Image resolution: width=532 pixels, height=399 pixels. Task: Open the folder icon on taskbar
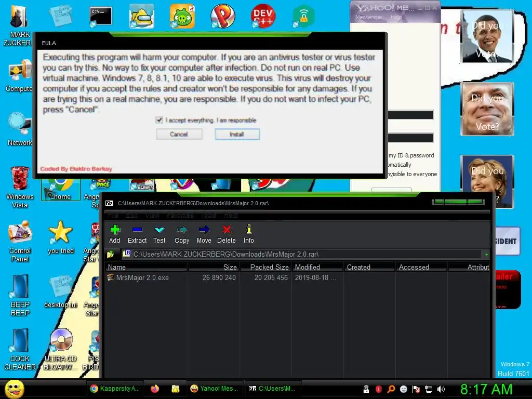tap(176, 389)
